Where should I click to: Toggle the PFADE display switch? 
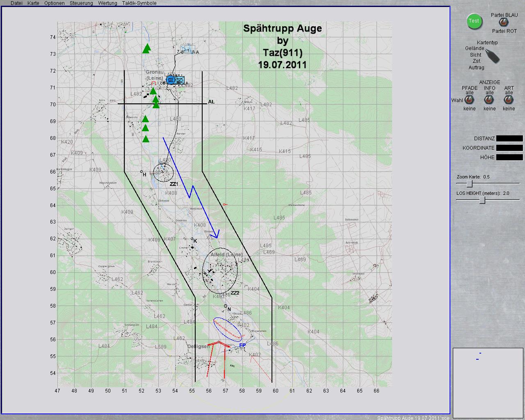pos(469,100)
